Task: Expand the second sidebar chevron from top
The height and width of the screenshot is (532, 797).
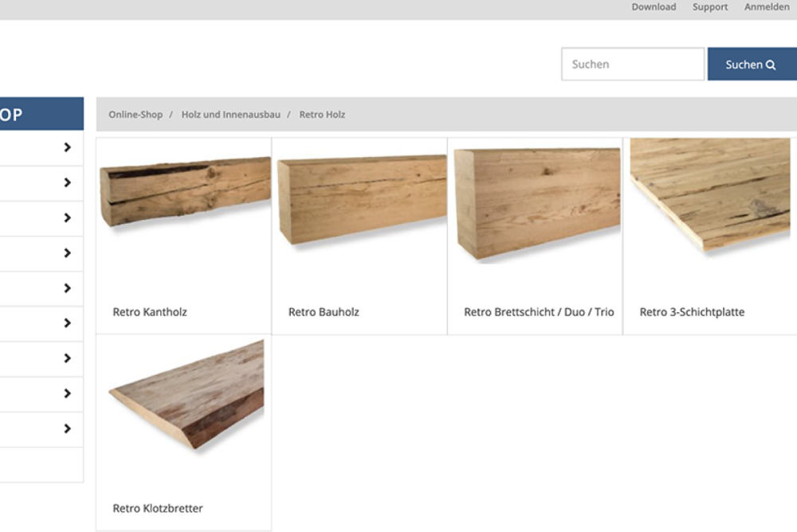Action: [x=67, y=182]
